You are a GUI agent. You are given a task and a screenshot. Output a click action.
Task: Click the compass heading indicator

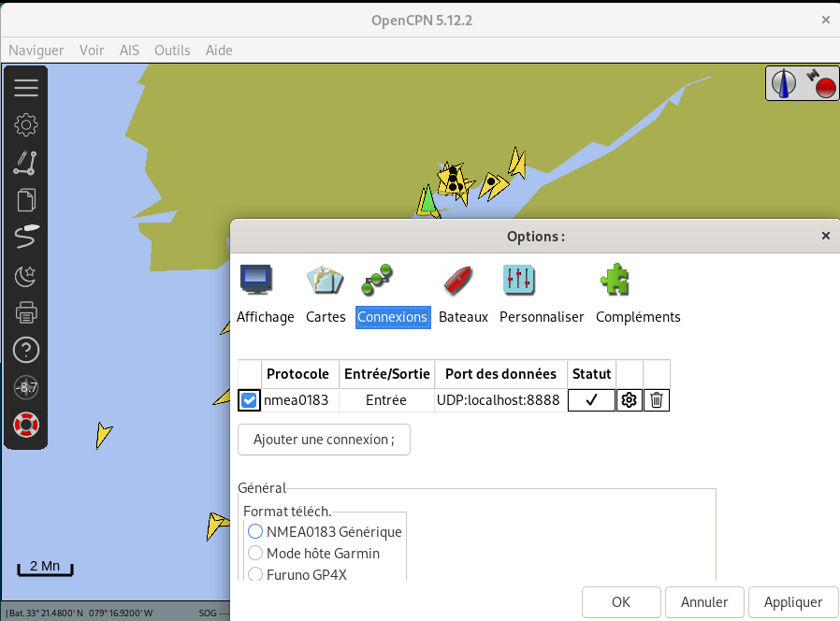(x=784, y=83)
